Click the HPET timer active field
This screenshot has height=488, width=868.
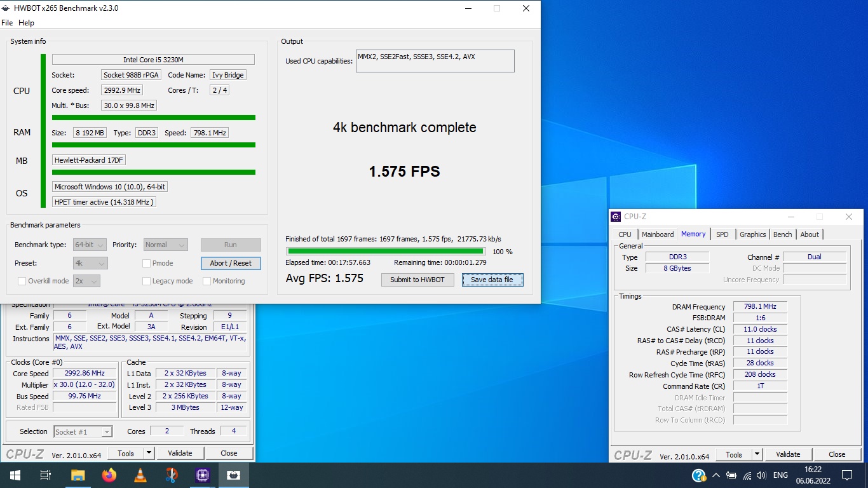(104, 202)
